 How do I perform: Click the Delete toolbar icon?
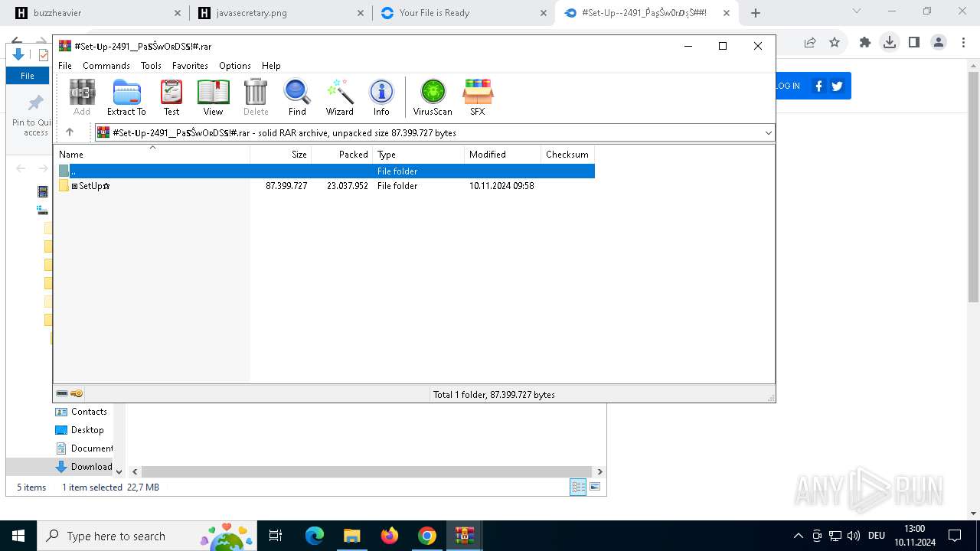coord(256,97)
